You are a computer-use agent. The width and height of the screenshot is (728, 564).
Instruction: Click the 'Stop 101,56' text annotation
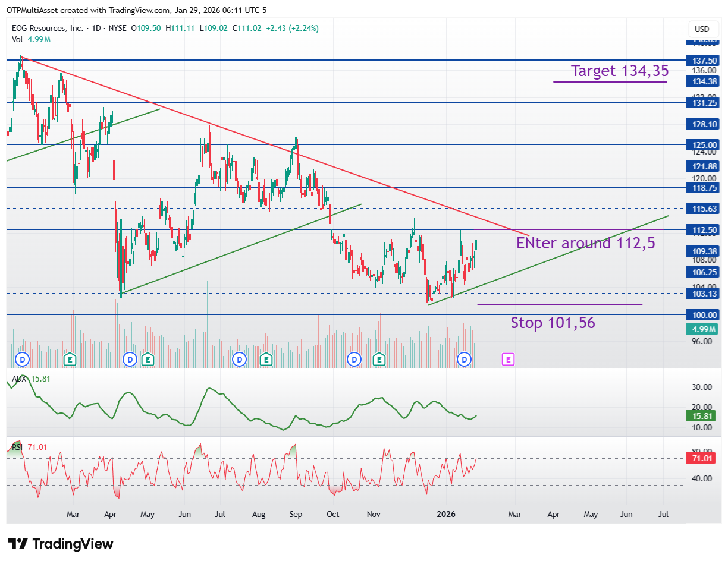click(x=553, y=323)
